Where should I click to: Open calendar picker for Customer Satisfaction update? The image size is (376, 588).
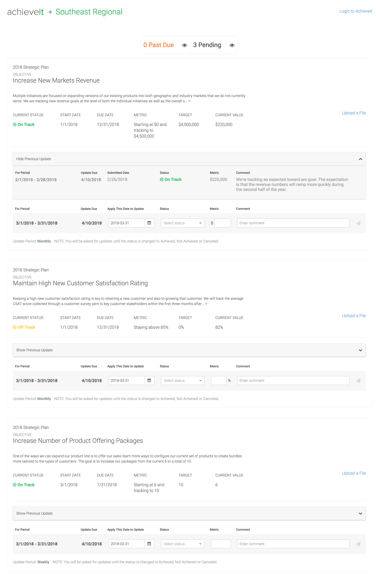[x=149, y=380]
